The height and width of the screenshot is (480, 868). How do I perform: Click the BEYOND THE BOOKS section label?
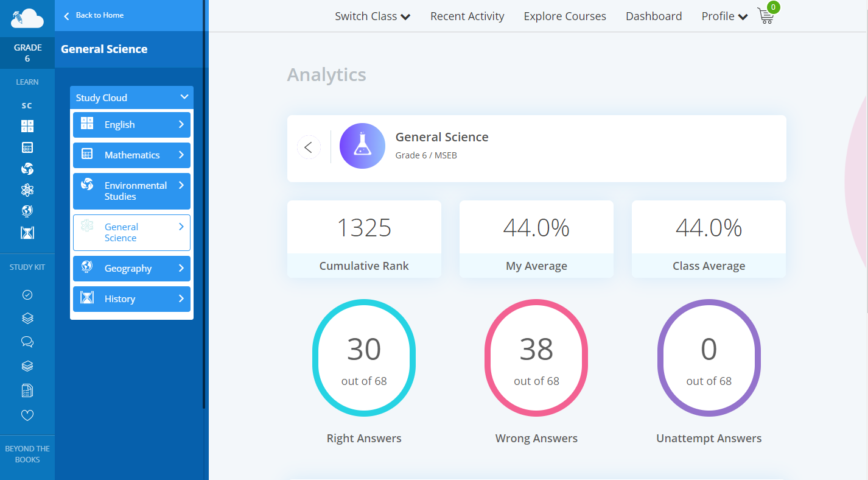click(27, 454)
